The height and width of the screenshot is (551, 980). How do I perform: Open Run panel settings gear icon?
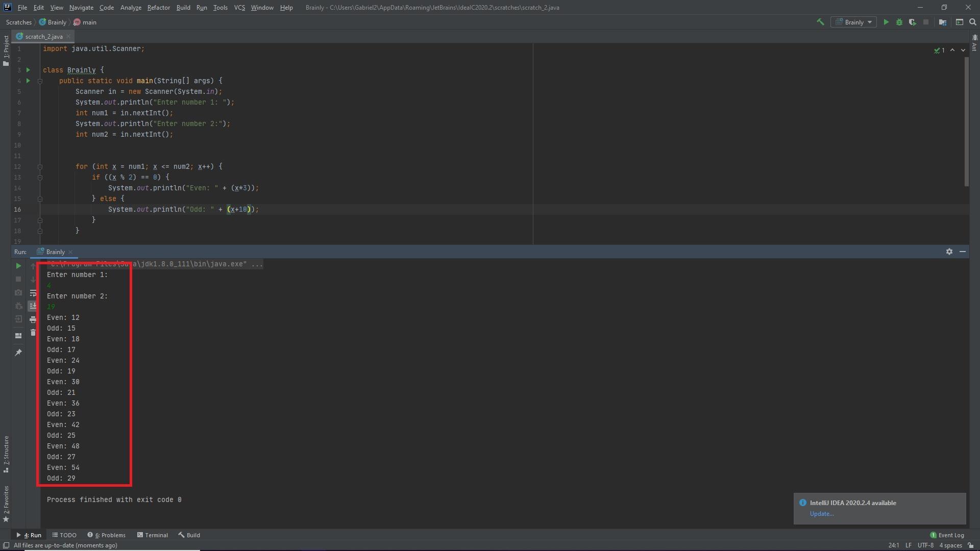[x=949, y=252]
